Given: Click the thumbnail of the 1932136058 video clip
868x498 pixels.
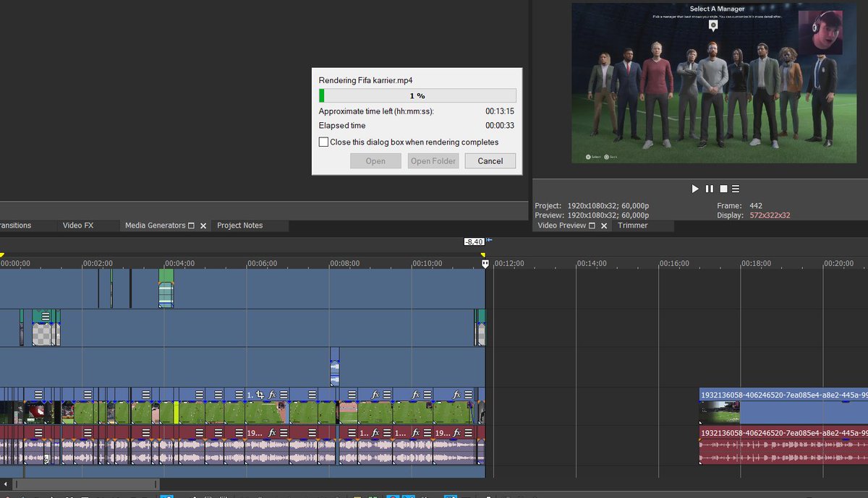Looking at the screenshot, I should pyautogui.click(x=720, y=413).
